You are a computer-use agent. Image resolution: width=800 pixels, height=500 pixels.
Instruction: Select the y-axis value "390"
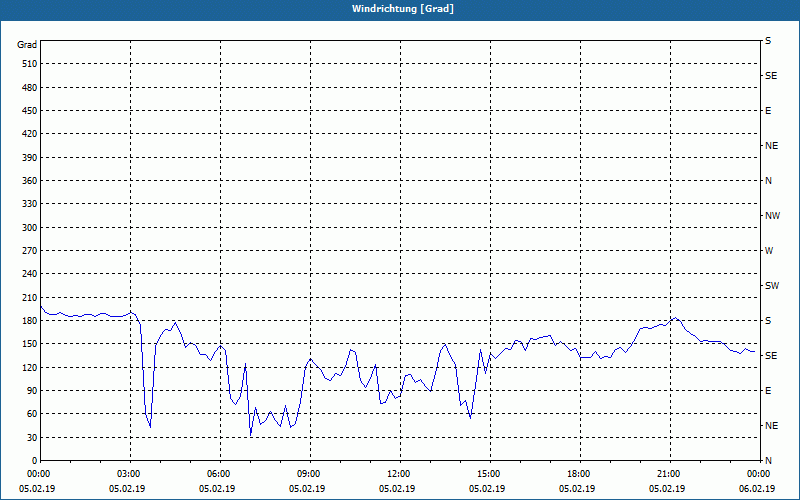[30, 158]
